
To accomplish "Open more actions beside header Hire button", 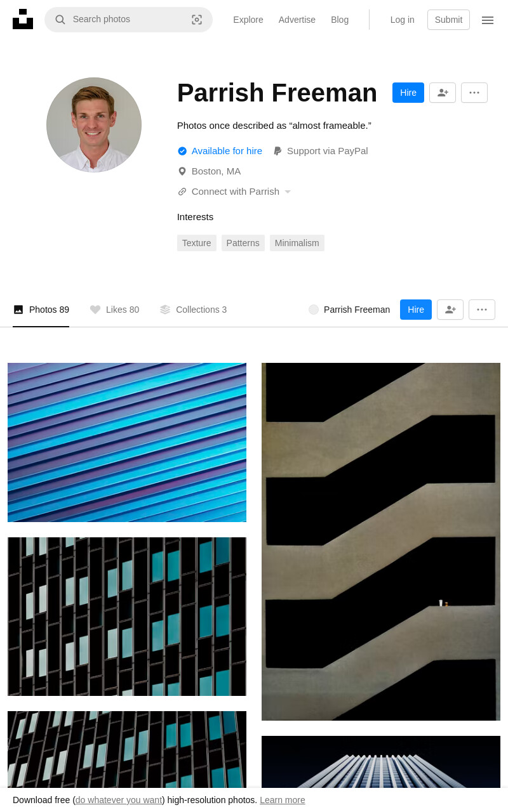I will [x=474, y=93].
